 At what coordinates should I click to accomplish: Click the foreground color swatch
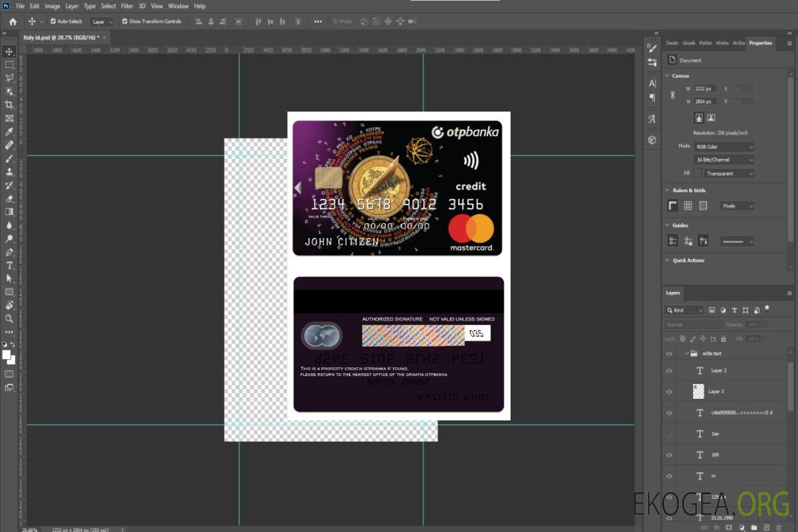(x=7, y=355)
